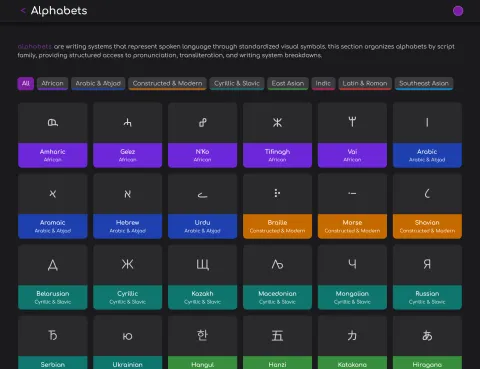
Task: Click the Geez purple label
Action: (x=128, y=155)
